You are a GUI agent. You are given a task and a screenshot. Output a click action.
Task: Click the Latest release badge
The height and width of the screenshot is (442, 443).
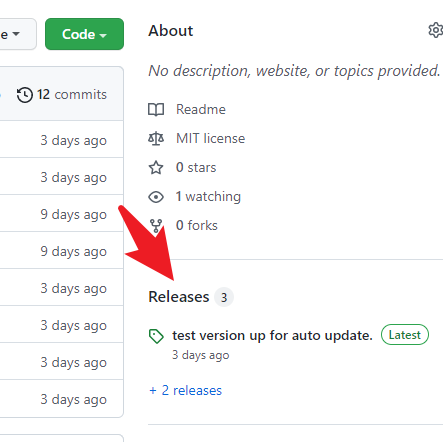tap(405, 335)
